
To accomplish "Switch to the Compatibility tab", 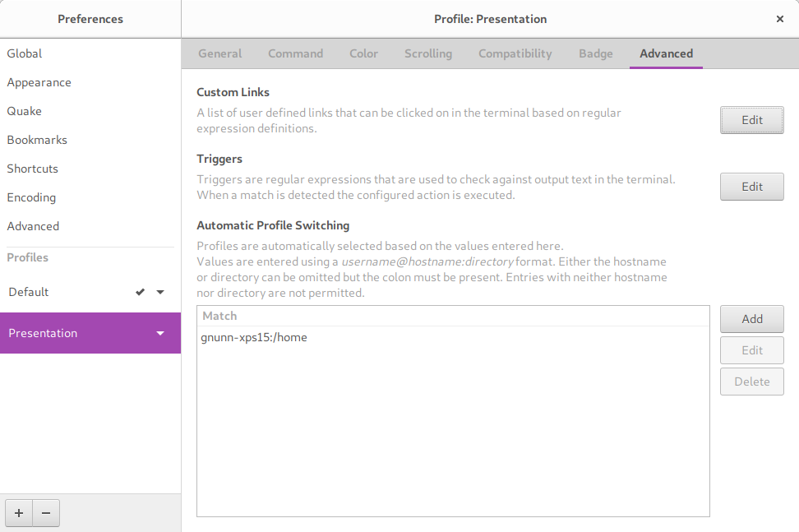I will pyautogui.click(x=515, y=53).
